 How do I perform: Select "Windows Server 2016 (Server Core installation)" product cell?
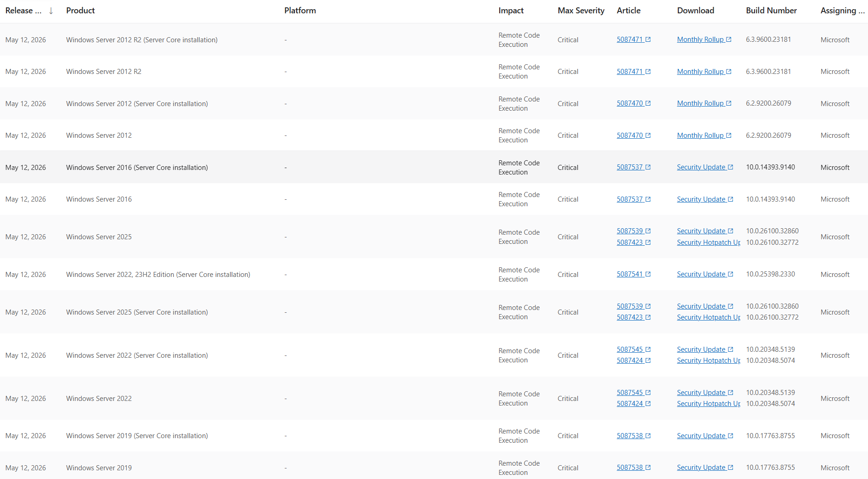pos(137,168)
